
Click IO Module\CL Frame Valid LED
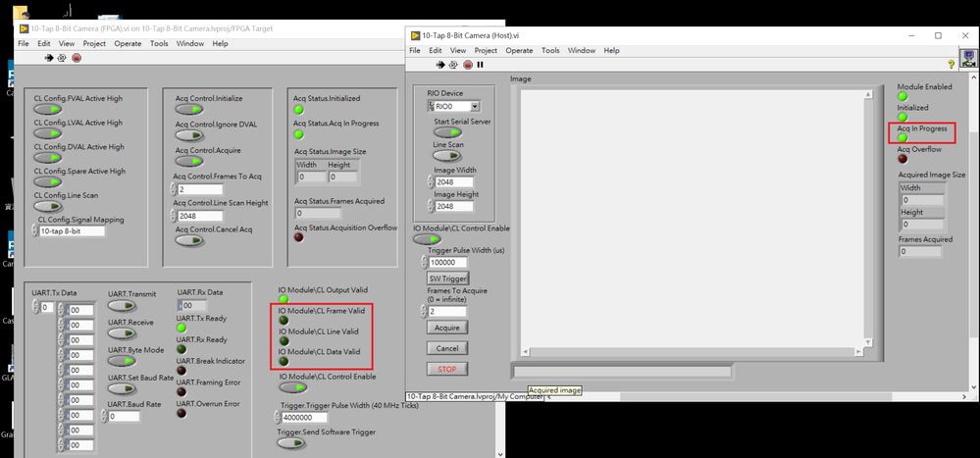point(284,321)
